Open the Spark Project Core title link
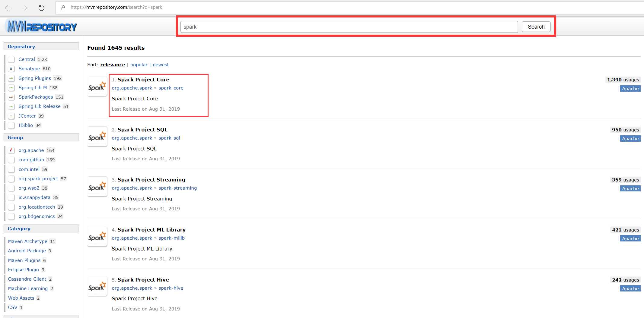644x318 pixels. click(143, 80)
